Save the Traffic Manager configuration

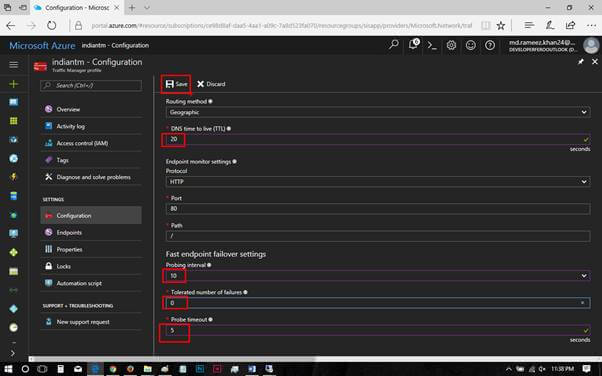[x=177, y=84]
